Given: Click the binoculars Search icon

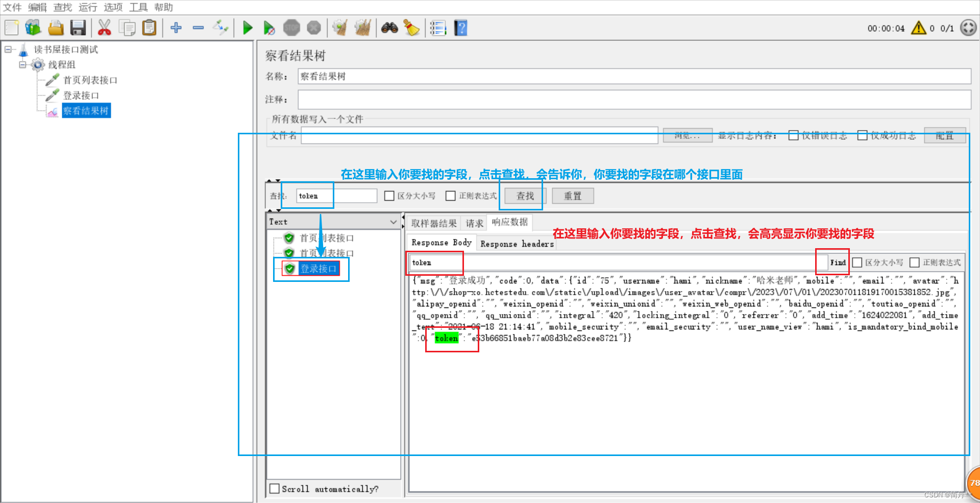Looking at the screenshot, I should pos(389,28).
